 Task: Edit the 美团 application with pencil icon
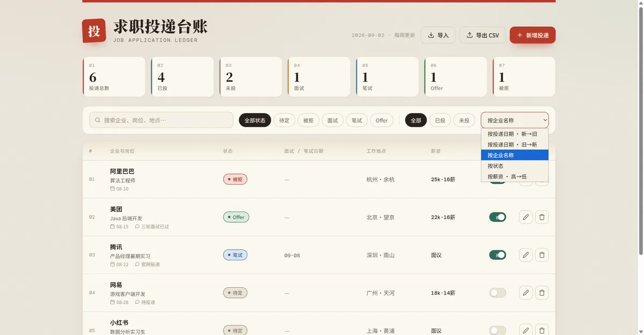coord(526,217)
